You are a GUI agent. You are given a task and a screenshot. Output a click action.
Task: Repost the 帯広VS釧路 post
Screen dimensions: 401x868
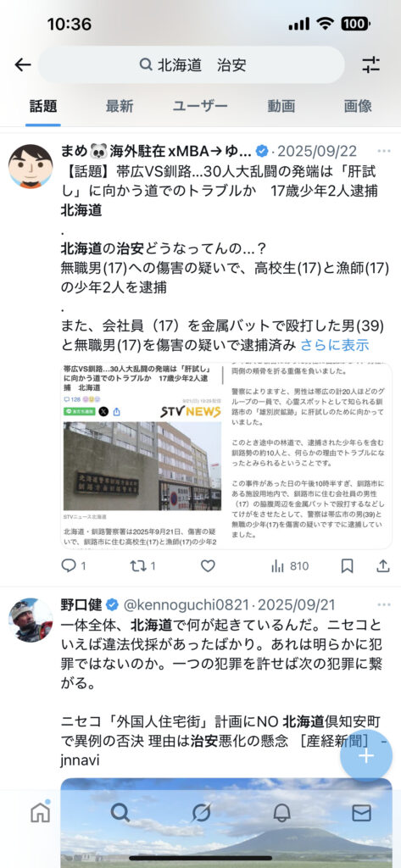pos(142,565)
